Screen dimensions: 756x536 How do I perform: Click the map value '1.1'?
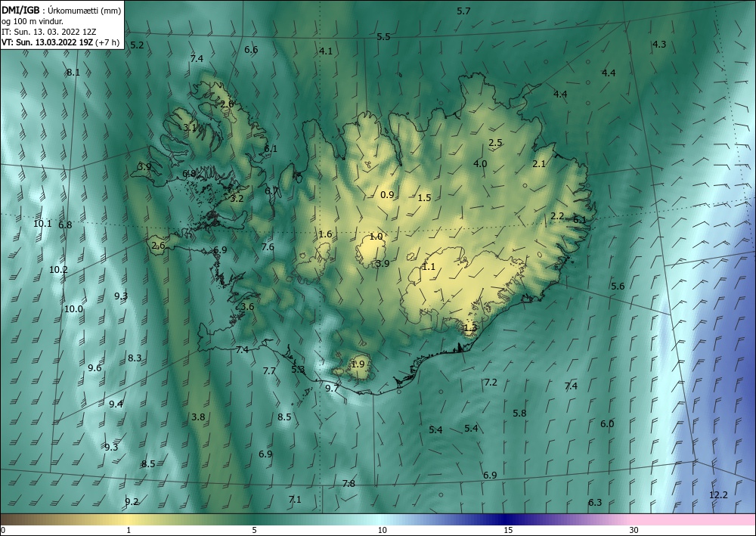point(429,267)
